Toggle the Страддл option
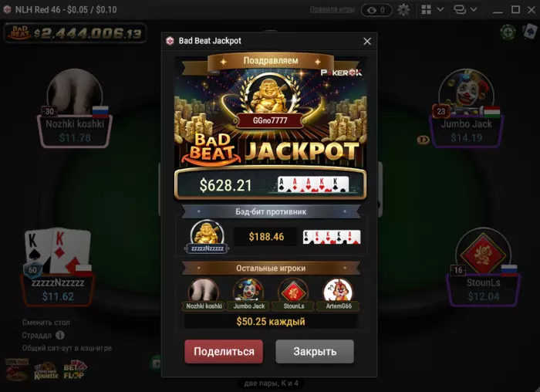This screenshot has height=392, width=540. click(37, 335)
